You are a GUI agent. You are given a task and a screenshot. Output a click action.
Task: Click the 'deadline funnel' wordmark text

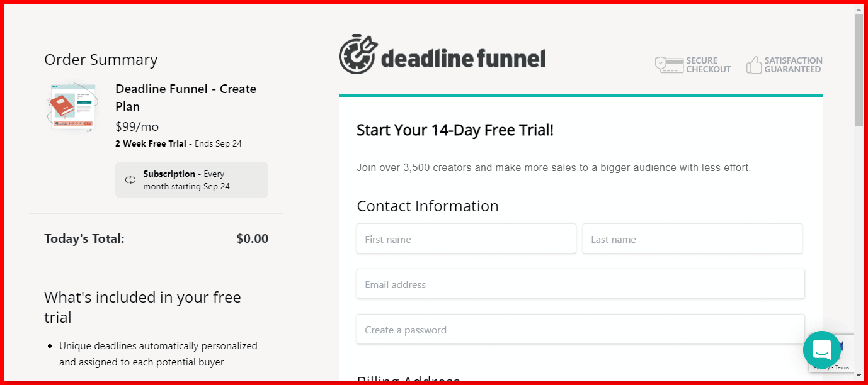[x=463, y=59]
